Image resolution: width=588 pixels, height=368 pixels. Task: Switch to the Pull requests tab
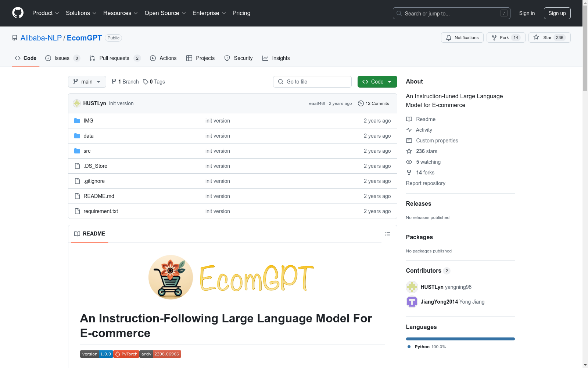[115, 58]
